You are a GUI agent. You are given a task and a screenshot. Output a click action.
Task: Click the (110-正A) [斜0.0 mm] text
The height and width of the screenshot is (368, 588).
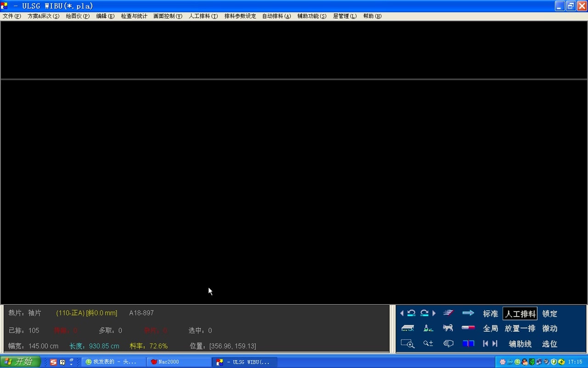87,313
